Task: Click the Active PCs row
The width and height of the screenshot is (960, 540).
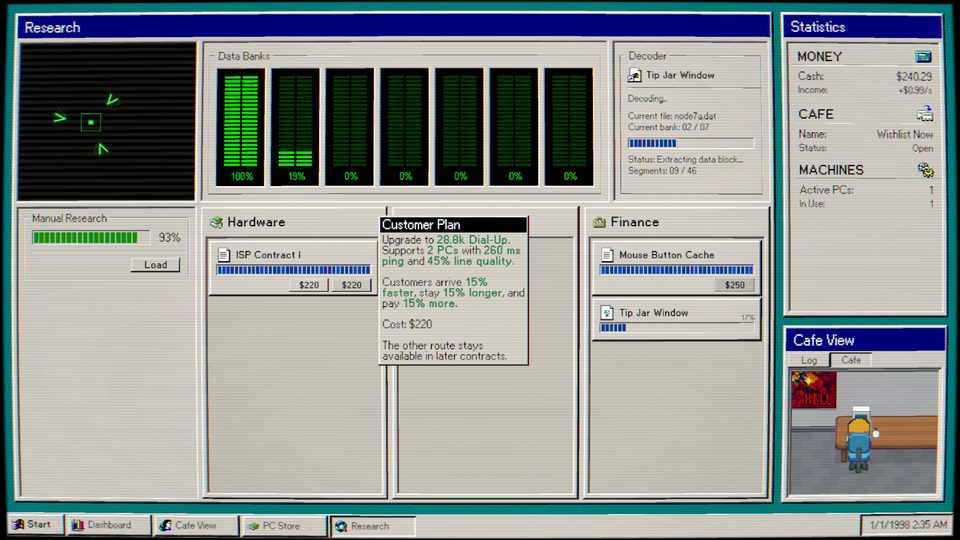Action: (866, 190)
